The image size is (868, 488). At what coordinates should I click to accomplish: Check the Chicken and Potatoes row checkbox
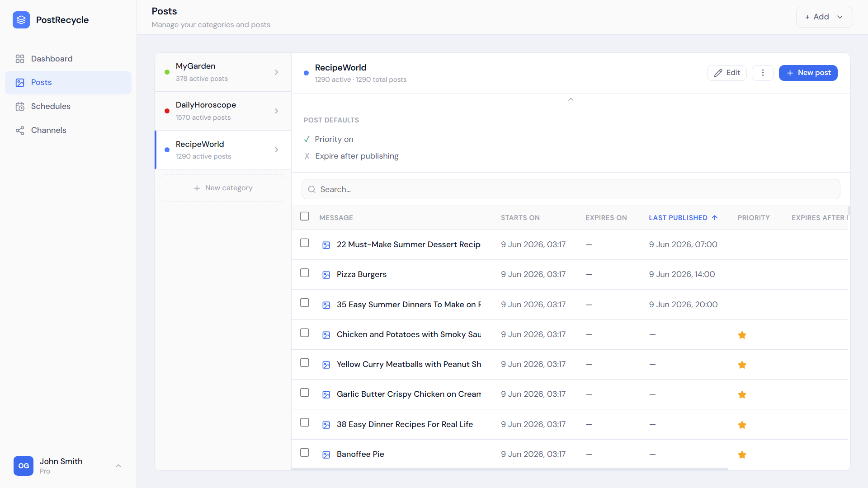pyautogui.click(x=305, y=333)
